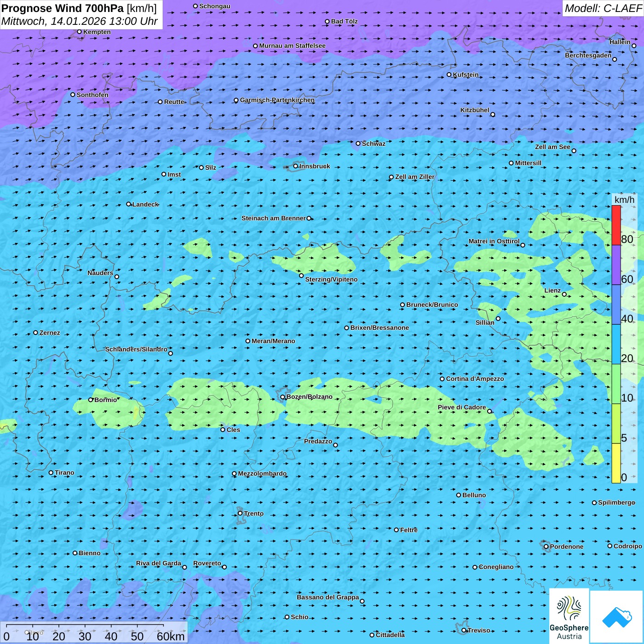This screenshot has height=644, width=644.
Task: Click the cyan 20 km/h legend color
Action: pyautogui.click(x=616, y=344)
